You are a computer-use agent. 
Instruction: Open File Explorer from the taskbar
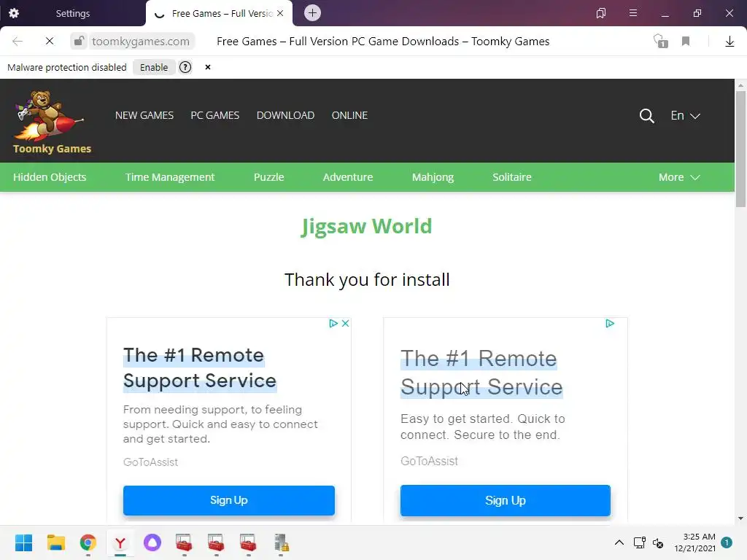pos(55,542)
